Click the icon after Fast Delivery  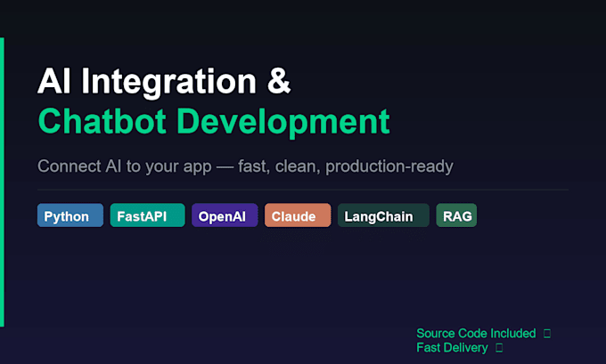tap(499, 348)
